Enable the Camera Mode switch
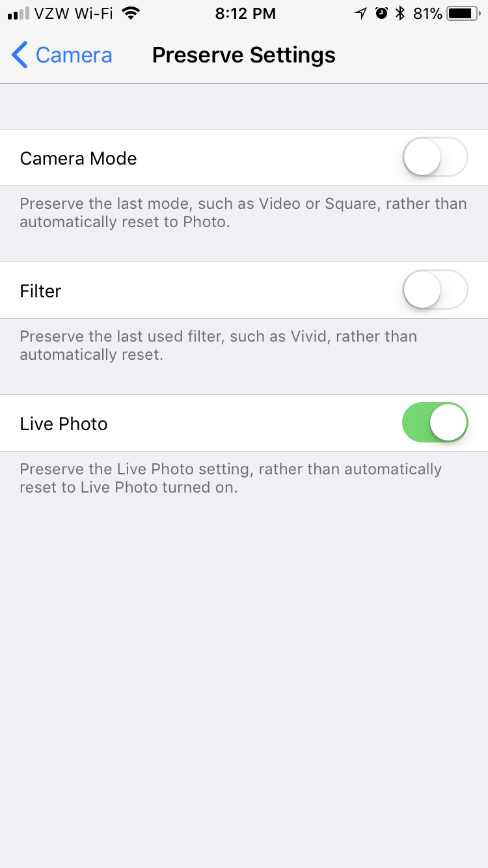Image resolution: width=488 pixels, height=868 pixels. point(435,157)
